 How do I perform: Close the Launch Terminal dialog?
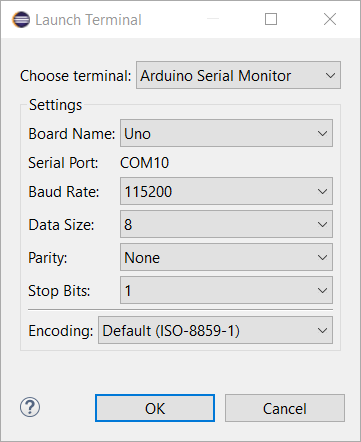tap(330, 19)
